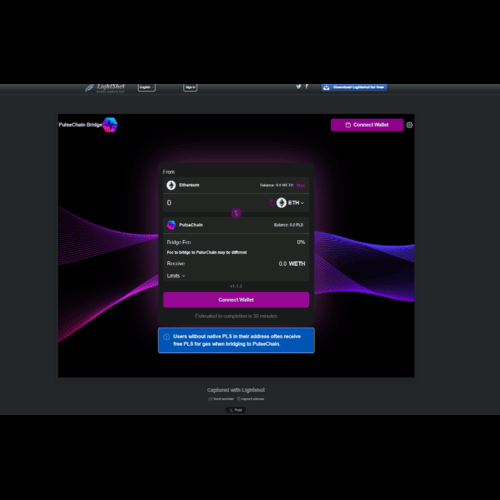This screenshot has width=500, height=500.
Task: Click the PulseChain Bridge hexagon logo
Action: click(x=110, y=125)
